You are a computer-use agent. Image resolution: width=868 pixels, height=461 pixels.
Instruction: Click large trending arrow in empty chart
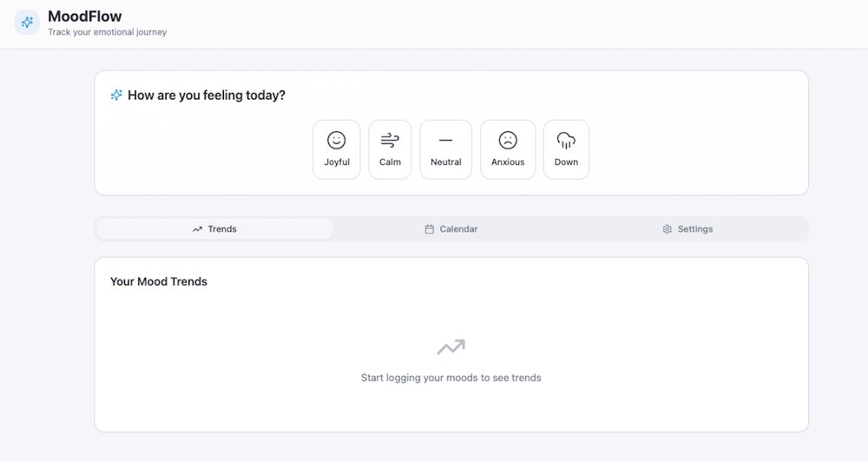(x=450, y=347)
